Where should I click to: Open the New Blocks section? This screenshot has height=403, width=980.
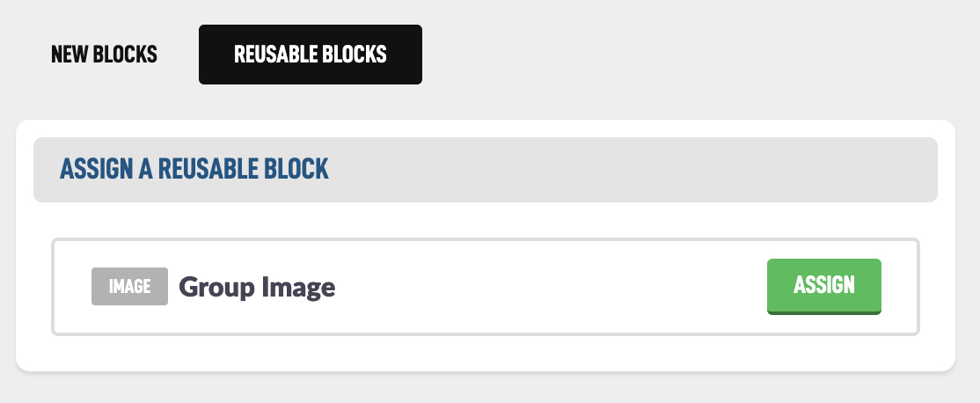(x=104, y=55)
